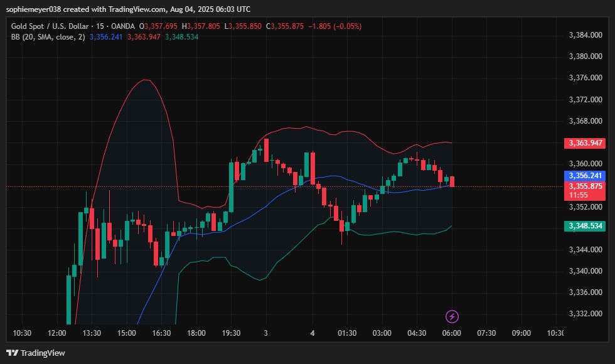Click the 3,332.000 price scale label
This screenshot has width=615, height=364.
coord(586,313)
